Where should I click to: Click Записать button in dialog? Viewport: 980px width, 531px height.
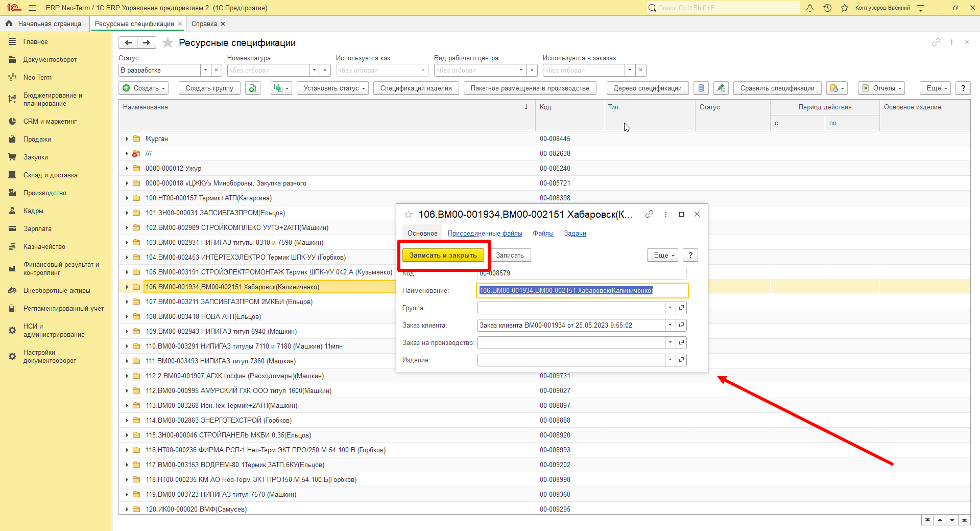coord(510,255)
